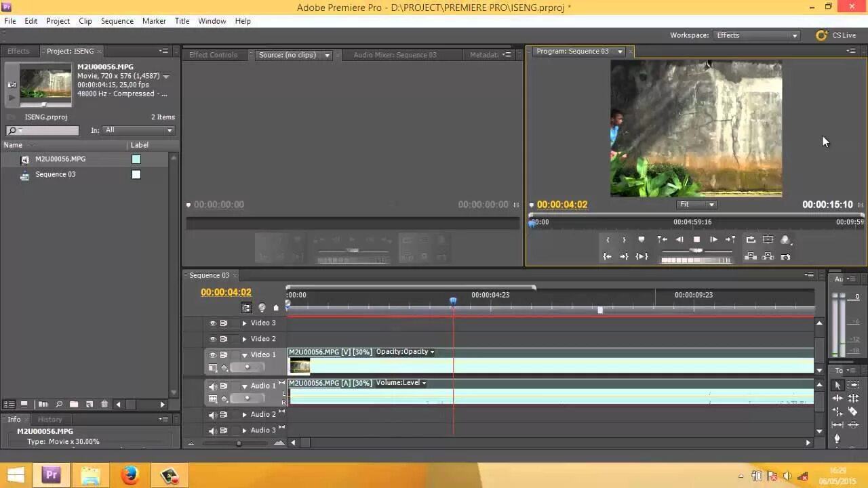Viewport: 868px width, 488px height.
Task: Click the label color swatch for M2U00056.MPG
Action: coord(136,159)
